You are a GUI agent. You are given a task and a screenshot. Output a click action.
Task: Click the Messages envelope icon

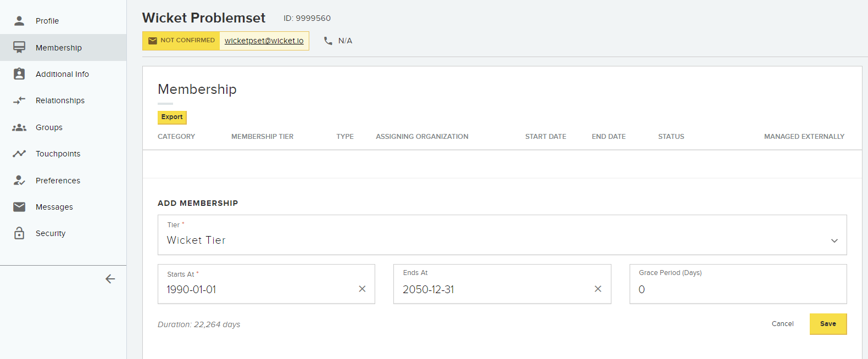[x=19, y=207]
